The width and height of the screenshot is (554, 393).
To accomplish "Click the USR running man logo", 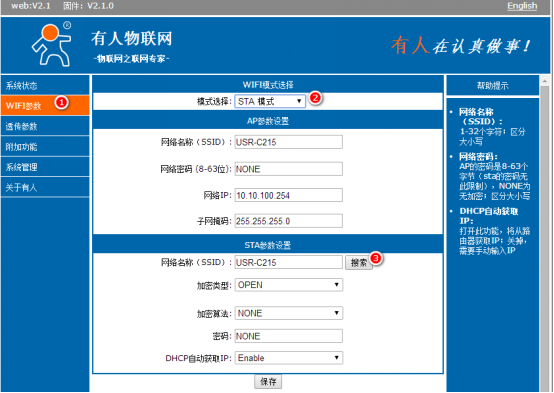I will click(52, 45).
